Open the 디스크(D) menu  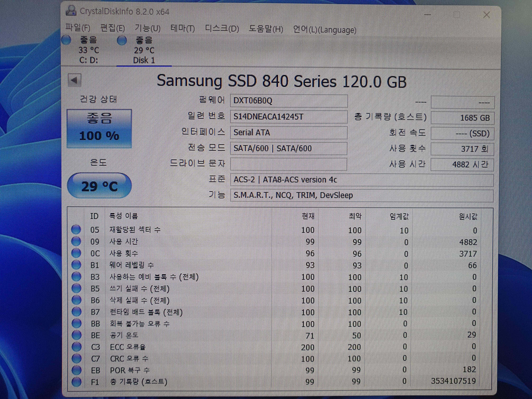click(222, 29)
